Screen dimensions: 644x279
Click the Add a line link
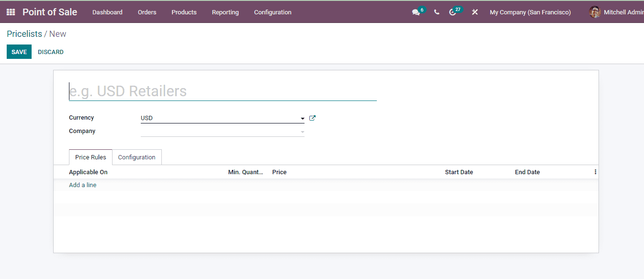point(82,185)
